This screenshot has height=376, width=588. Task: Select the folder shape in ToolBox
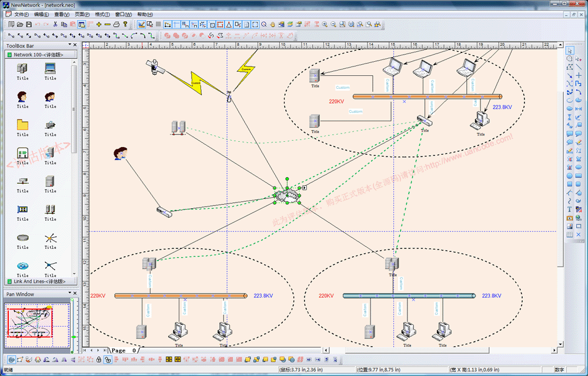pyautogui.click(x=22, y=125)
